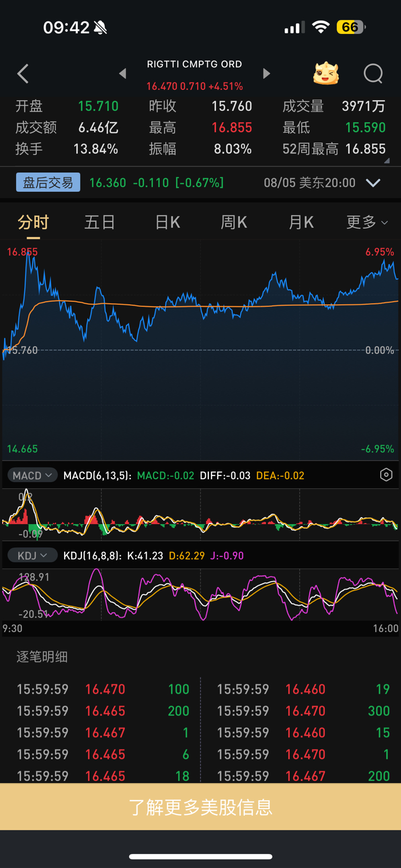Open MACD indicator settings hexagon icon
The width and height of the screenshot is (401, 868).
click(x=386, y=475)
